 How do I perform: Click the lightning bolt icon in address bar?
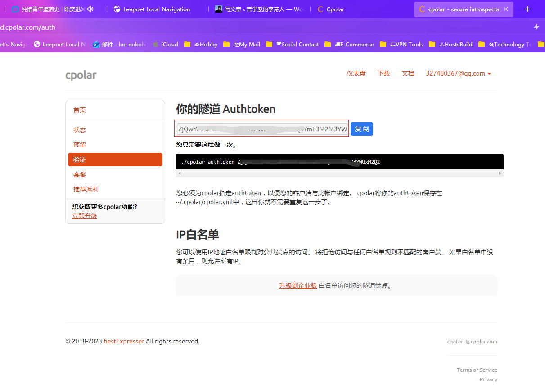pos(536,27)
